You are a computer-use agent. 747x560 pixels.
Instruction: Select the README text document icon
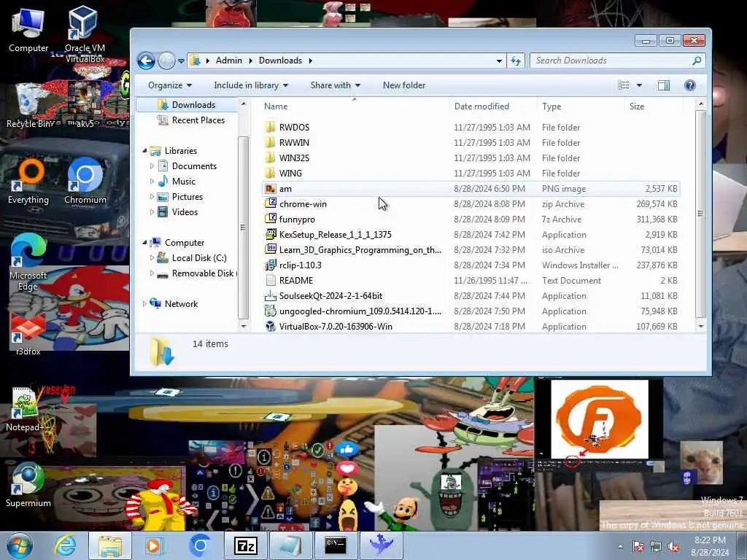click(x=270, y=281)
